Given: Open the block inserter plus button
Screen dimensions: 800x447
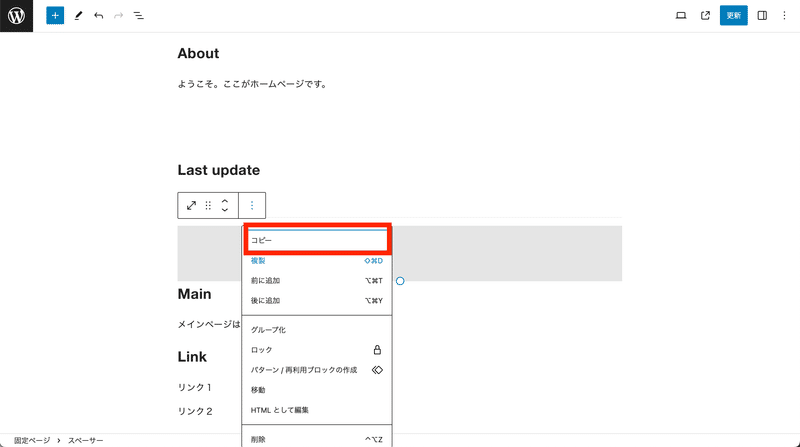Looking at the screenshot, I should point(55,16).
